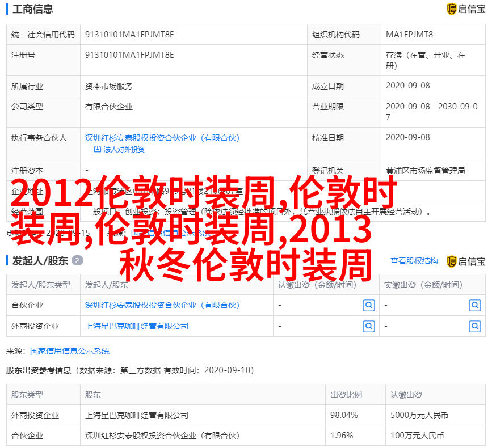Click the 98.04% ownership value
This screenshot has width=492, height=448.
click(x=344, y=416)
